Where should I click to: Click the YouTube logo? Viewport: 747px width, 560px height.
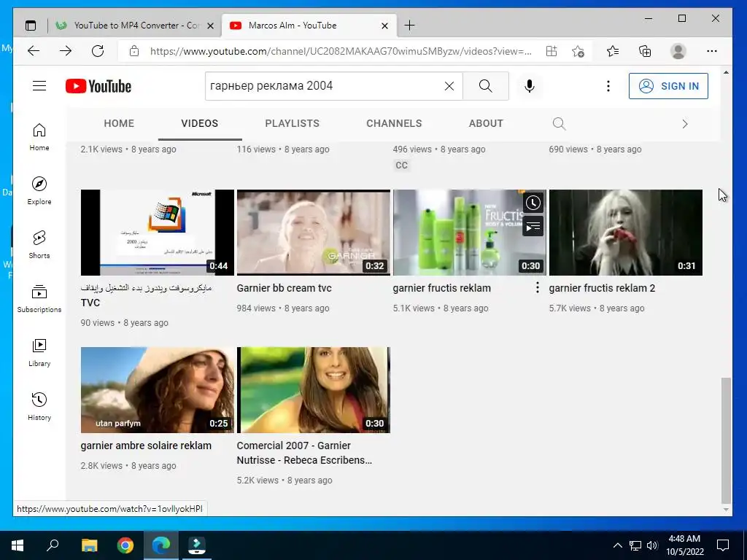98,86
